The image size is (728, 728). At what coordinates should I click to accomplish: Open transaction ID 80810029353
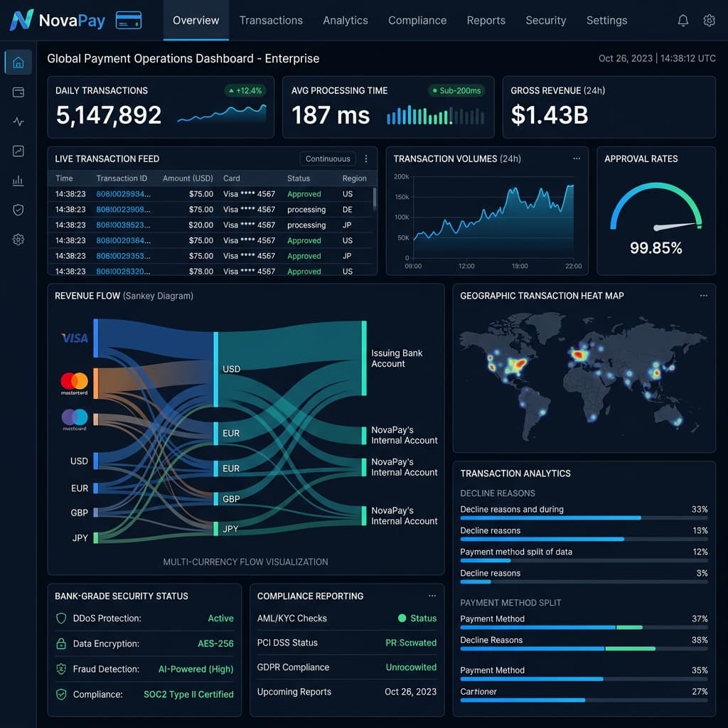[123, 256]
